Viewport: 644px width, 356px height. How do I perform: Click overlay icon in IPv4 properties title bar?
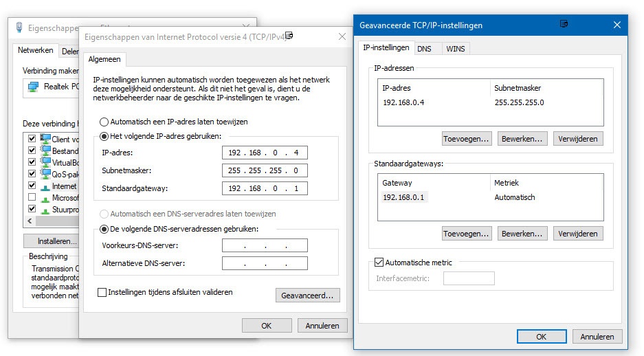coord(289,35)
